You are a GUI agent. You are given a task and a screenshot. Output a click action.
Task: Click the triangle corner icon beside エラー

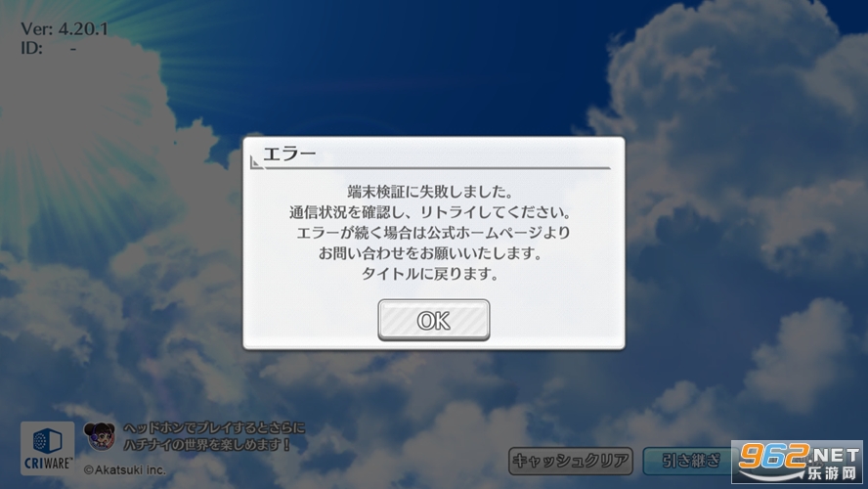tap(256, 162)
